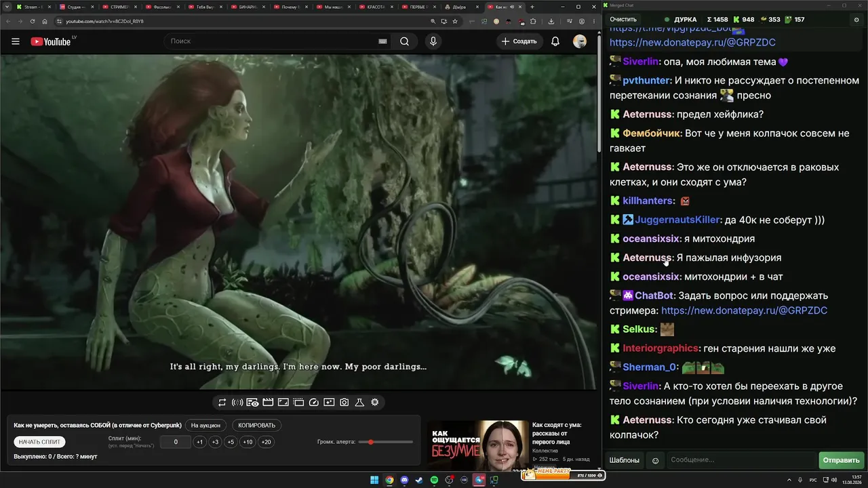Switch to the Stream browser tab
Image resolution: width=868 pixels, height=488 pixels.
(x=33, y=7)
